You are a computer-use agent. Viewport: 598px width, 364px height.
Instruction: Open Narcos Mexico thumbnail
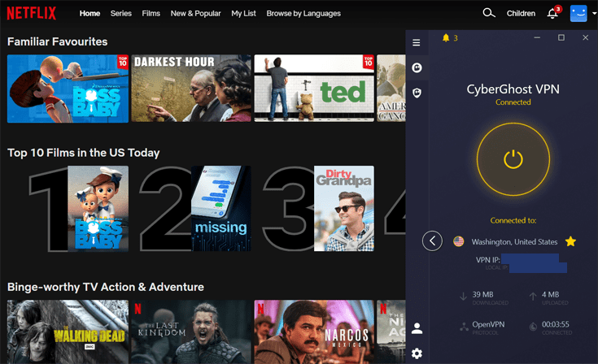click(x=314, y=331)
